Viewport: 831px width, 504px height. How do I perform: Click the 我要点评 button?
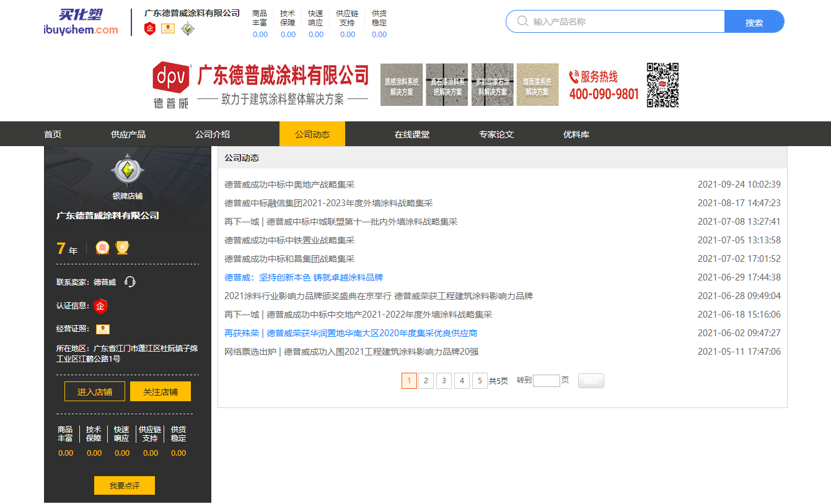(x=125, y=485)
